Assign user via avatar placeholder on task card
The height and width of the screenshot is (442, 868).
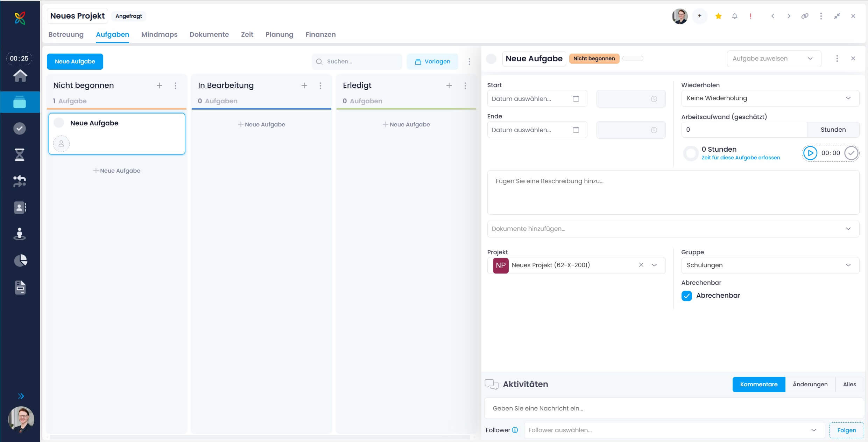pos(61,144)
